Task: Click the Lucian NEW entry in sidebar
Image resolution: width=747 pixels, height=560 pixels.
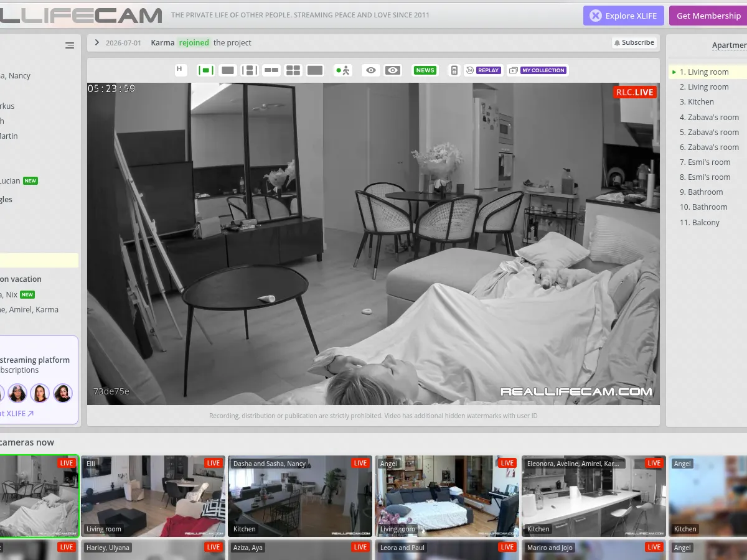Action: pyautogui.click(x=19, y=180)
